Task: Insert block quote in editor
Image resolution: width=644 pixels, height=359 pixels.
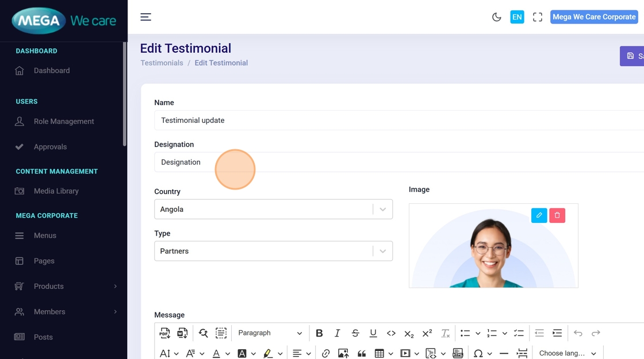Action: [x=362, y=353]
